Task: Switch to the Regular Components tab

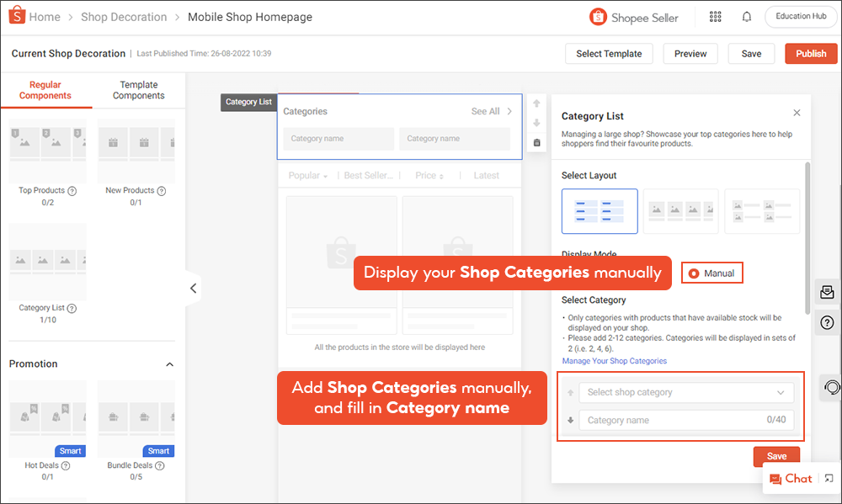Action: click(x=45, y=90)
